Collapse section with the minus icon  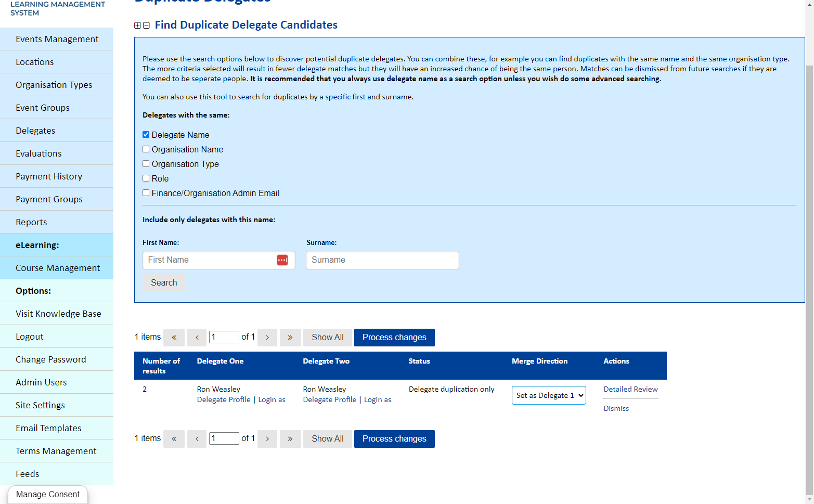coord(146,25)
